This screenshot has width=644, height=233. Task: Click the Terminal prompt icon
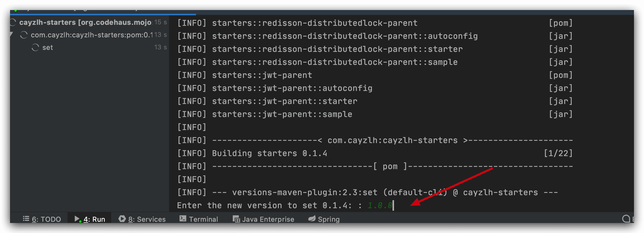click(183, 219)
